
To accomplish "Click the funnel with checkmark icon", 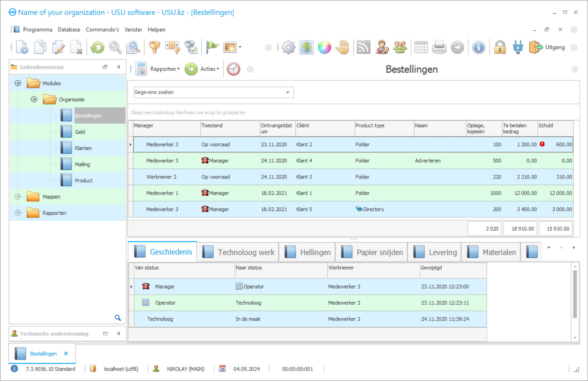I will (x=191, y=47).
